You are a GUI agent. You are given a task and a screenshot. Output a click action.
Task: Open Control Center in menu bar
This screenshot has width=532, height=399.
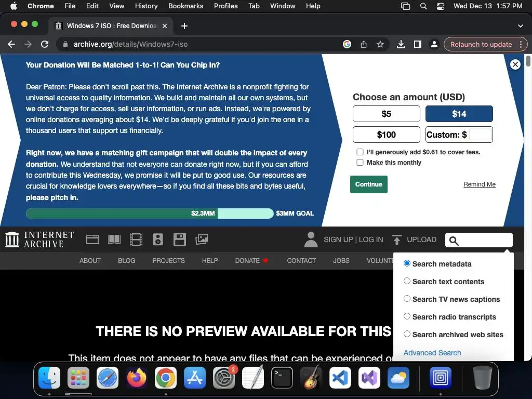point(441,6)
